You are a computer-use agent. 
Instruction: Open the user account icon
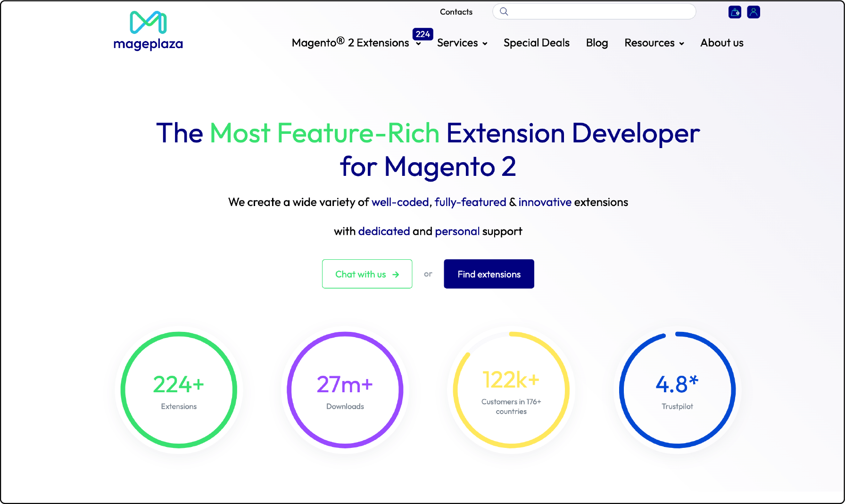pyautogui.click(x=754, y=12)
